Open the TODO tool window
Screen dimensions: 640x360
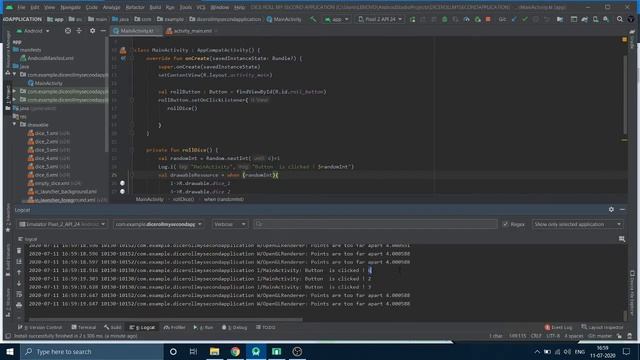pyautogui.click(x=266, y=327)
